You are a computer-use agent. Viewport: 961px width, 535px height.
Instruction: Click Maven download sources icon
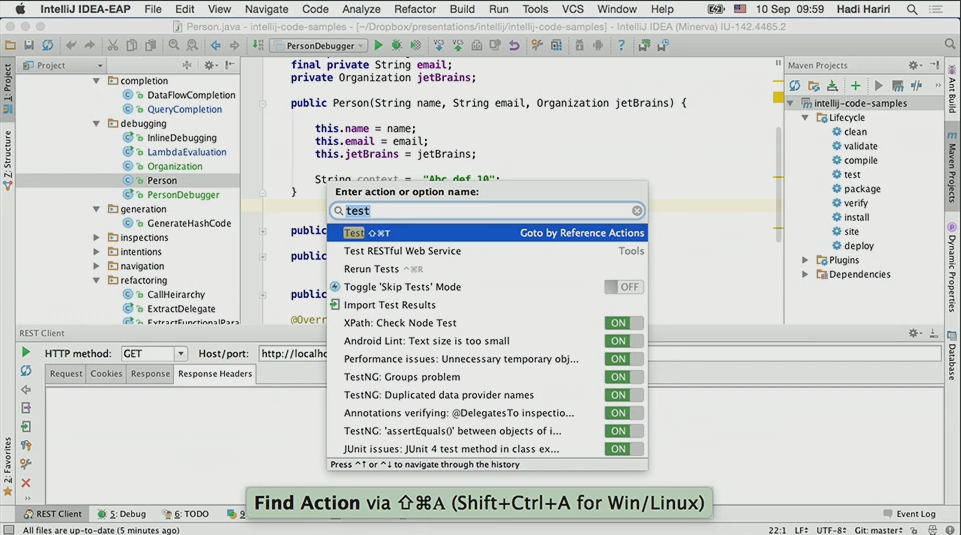832,86
